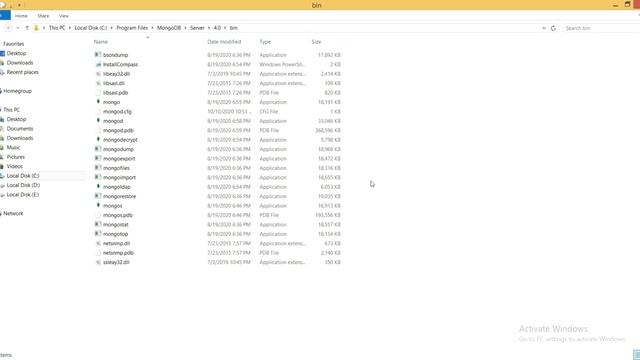Click the mongoexport application icon

coord(98,158)
